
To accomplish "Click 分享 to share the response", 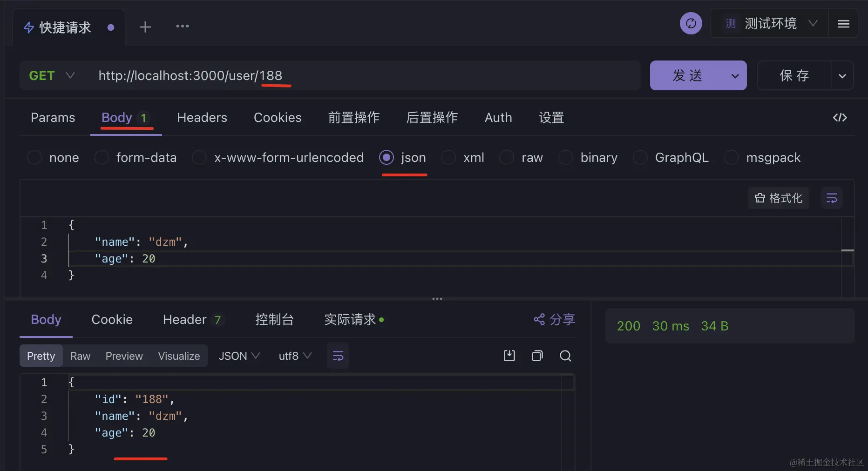I will click(554, 320).
